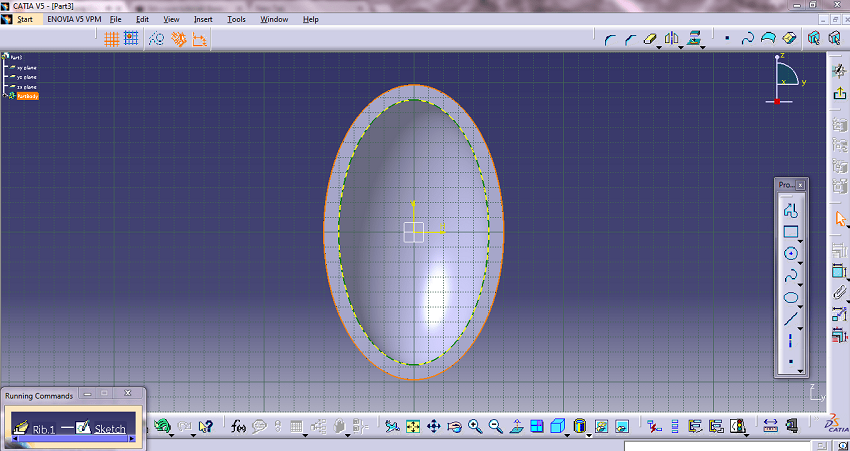The height and width of the screenshot is (451, 850).
Task: Close the Running Commands panel
Action: click(x=128, y=393)
